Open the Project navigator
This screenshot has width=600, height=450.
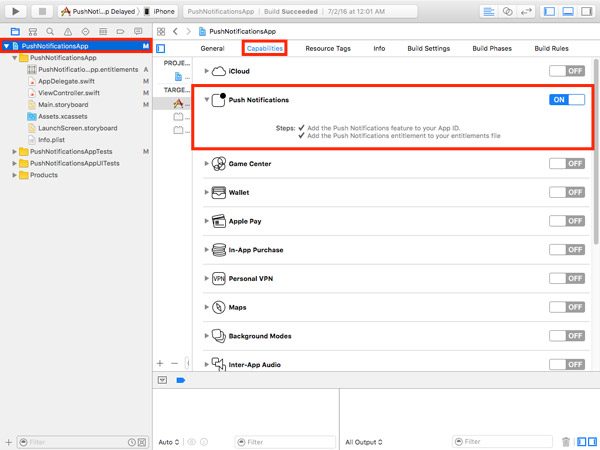point(15,31)
